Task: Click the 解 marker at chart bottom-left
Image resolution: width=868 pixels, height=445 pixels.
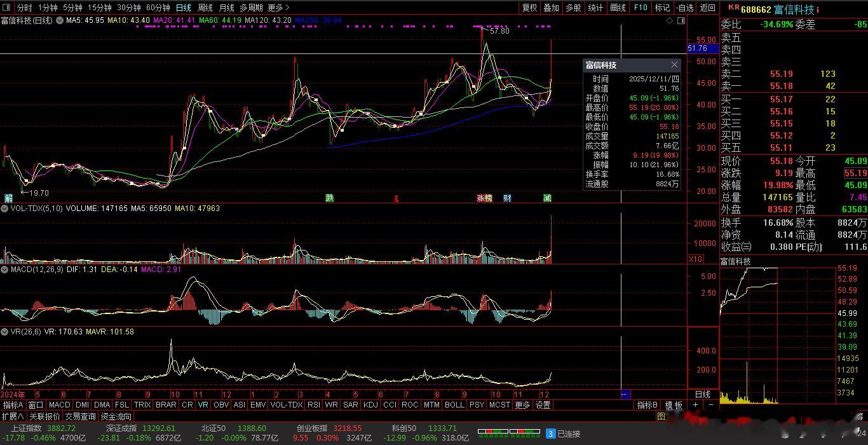Action: (9, 198)
